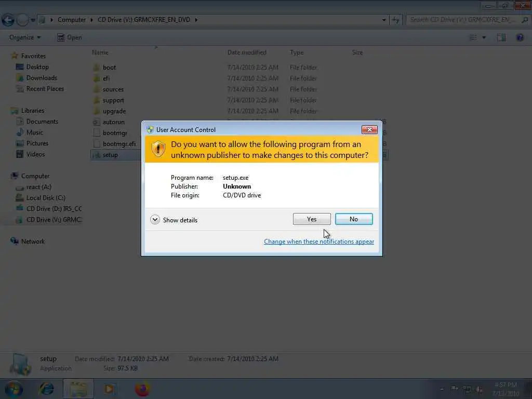The image size is (532, 399).
Task: Launch Internet Explorer from the taskbar
Action: pyautogui.click(x=46, y=389)
